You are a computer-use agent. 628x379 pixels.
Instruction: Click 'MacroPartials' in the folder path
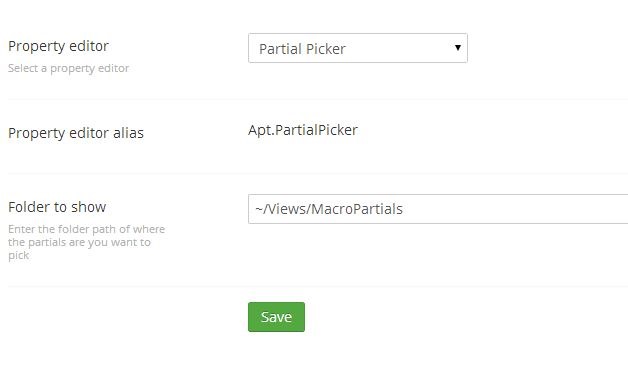pyautogui.click(x=357, y=209)
